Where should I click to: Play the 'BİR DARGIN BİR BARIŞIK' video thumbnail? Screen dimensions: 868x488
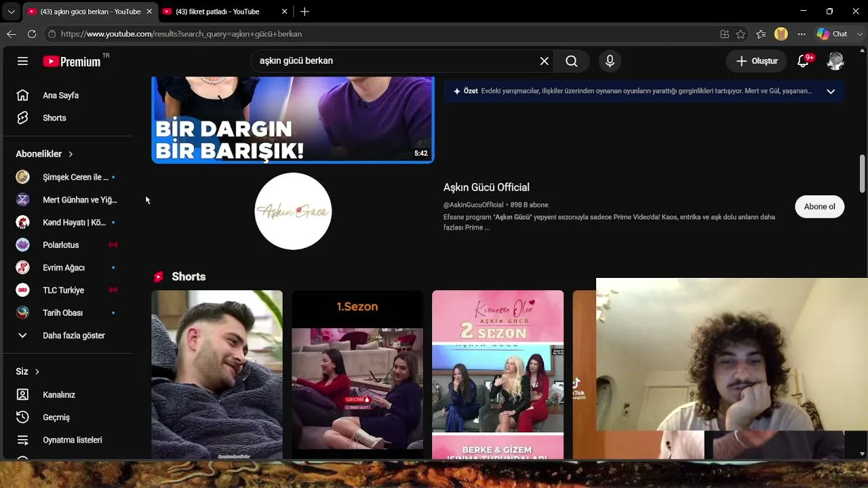(293, 120)
